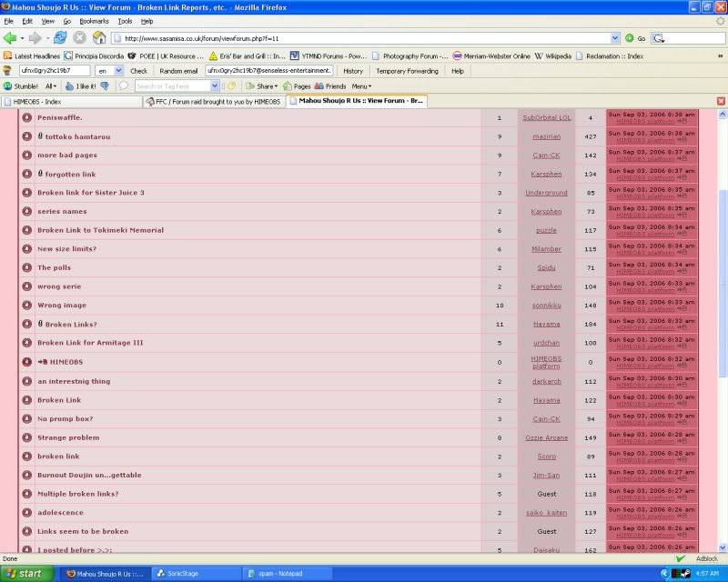Open the Forward button history dropdown
The image size is (728, 582).
pyautogui.click(x=47, y=38)
